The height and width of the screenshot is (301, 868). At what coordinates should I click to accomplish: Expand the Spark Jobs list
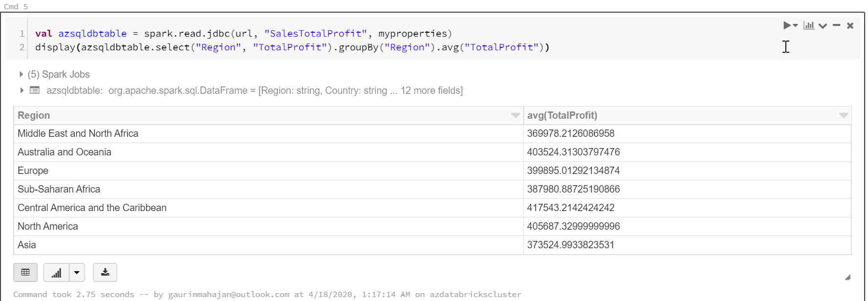coord(21,74)
